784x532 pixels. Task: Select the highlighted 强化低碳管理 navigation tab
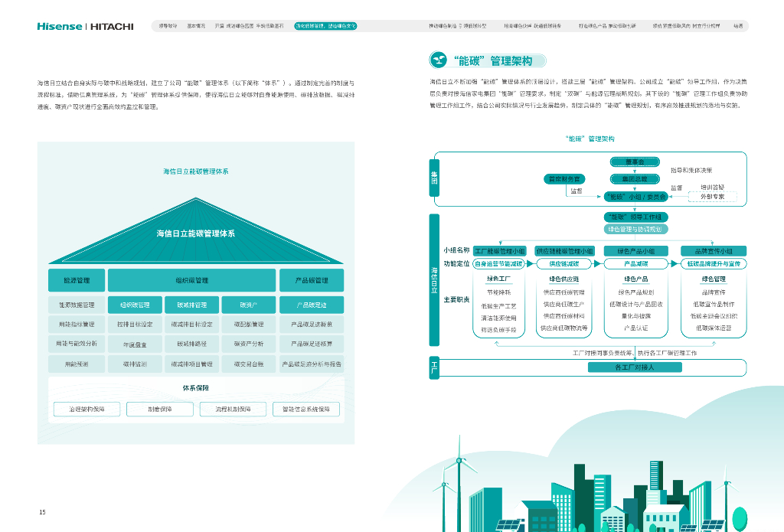325,26
